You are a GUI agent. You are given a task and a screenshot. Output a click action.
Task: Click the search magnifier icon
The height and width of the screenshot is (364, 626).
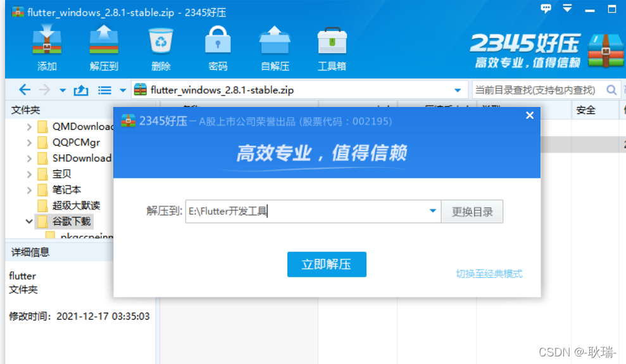[611, 90]
